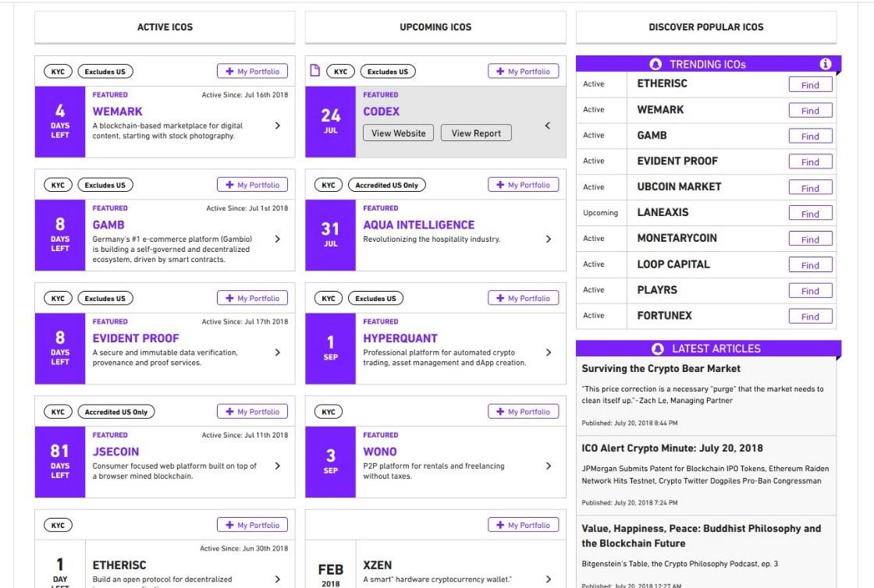Expand the JSECOIN card details arrow
This screenshot has width=874, height=588.
pyautogui.click(x=278, y=466)
